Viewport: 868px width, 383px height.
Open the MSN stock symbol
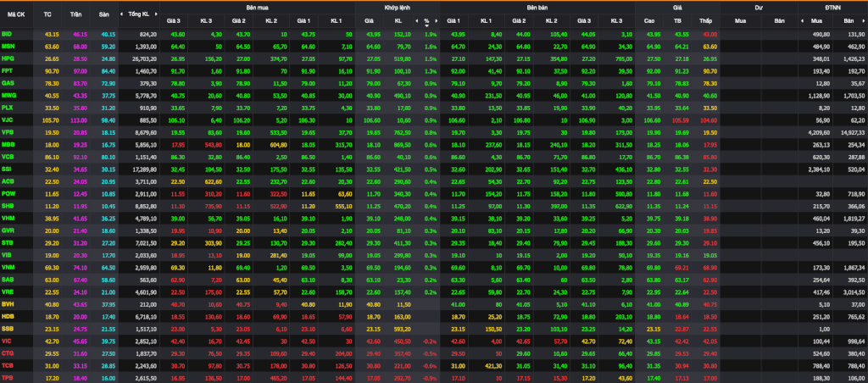8,47
